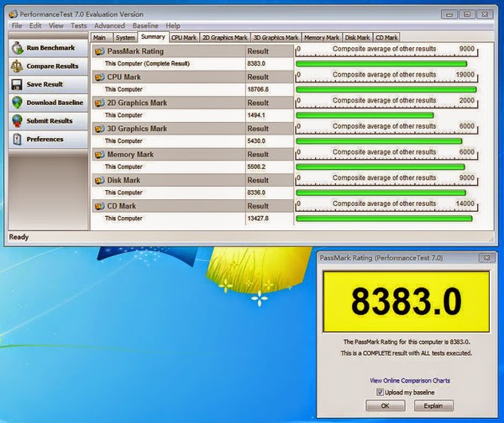
Task: Click the PassMark Rating green result bar
Action: (x=381, y=64)
